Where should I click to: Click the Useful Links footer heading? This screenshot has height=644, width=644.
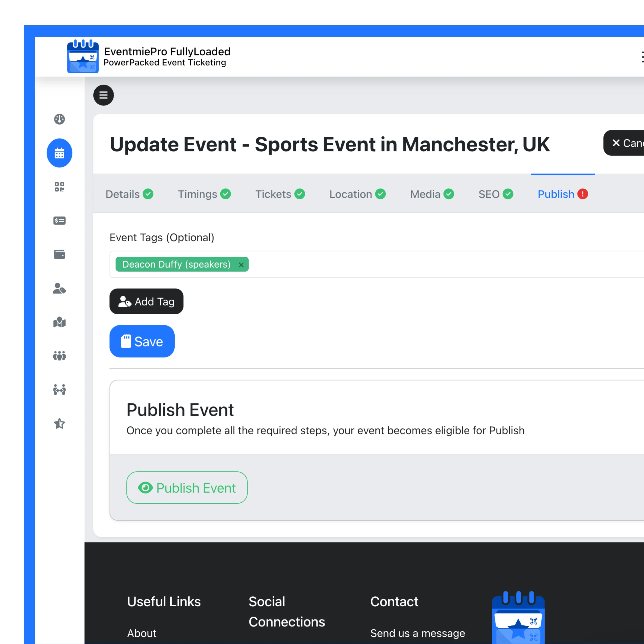tap(164, 602)
